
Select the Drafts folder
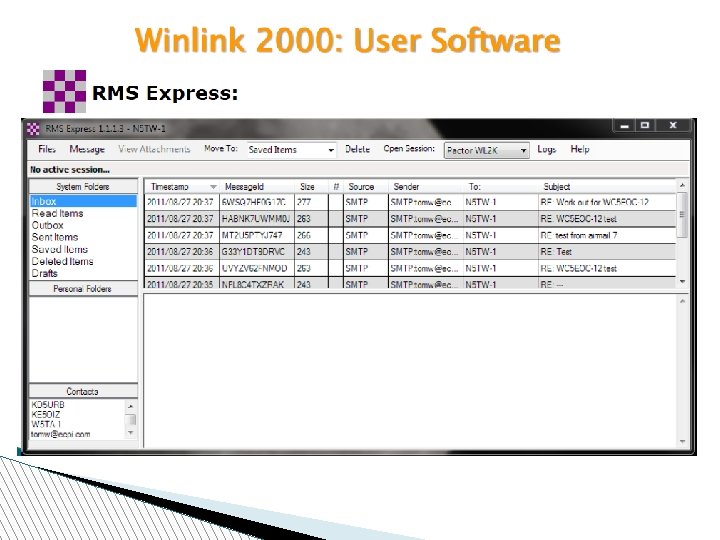[44, 273]
